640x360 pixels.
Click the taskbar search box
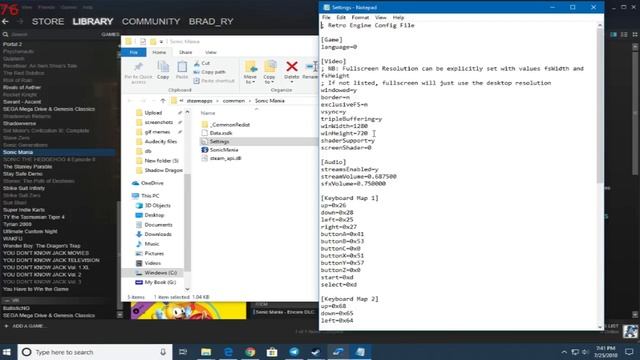coord(95,352)
